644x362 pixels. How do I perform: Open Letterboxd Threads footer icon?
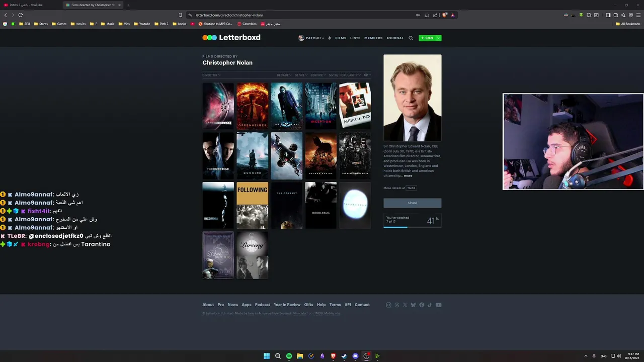click(396, 305)
